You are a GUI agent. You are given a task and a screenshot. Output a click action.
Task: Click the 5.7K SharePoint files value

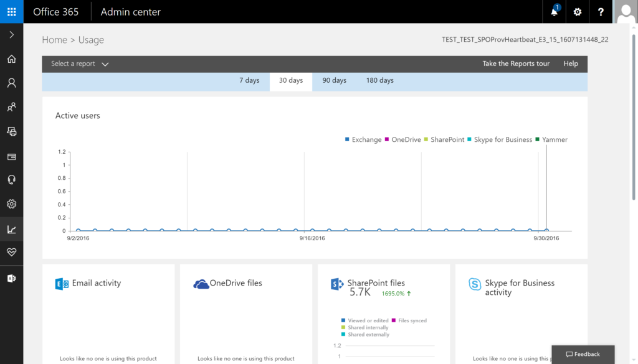[x=360, y=292]
